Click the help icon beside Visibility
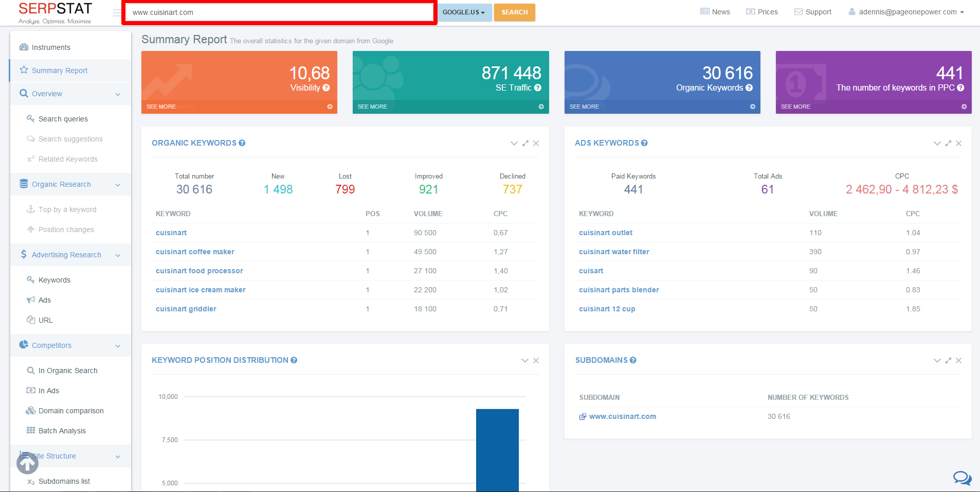Screen dimensions: 980x492 (326, 88)
